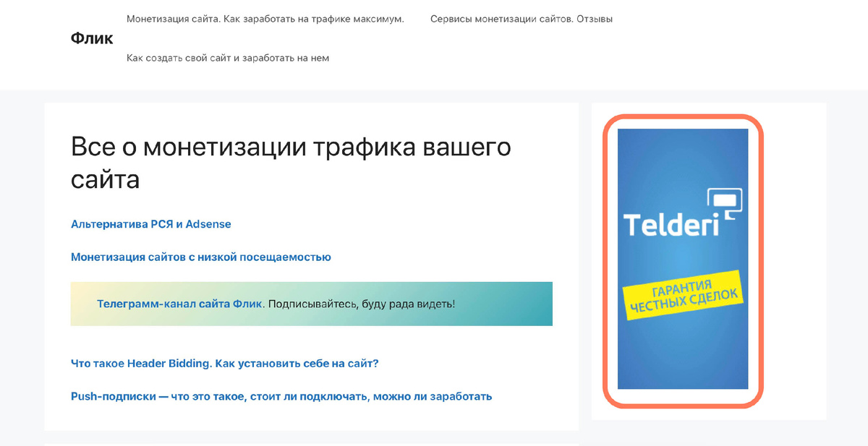
Task: Open the link Монетизация сайтов с низкой посещаемостью
Action: pyautogui.click(x=201, y=257)
